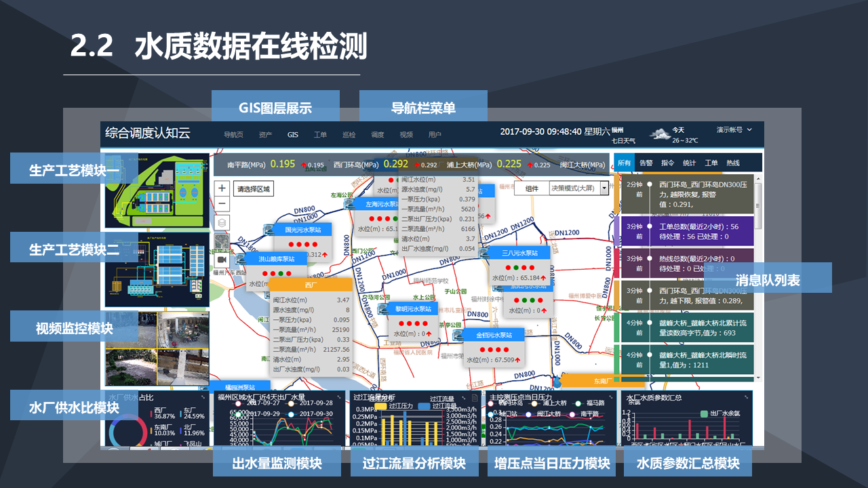
Task: Switch to the 指令 message tab
Action: (668, 163)
